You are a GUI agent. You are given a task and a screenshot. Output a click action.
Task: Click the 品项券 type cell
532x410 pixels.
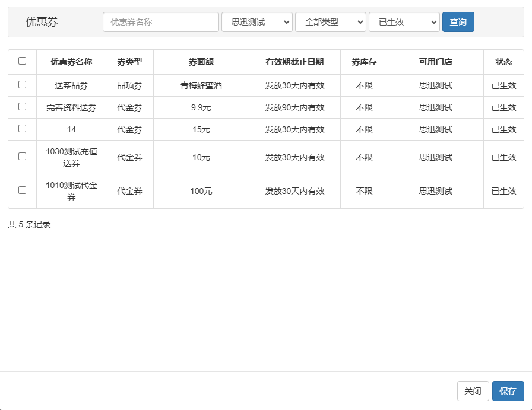129,85
